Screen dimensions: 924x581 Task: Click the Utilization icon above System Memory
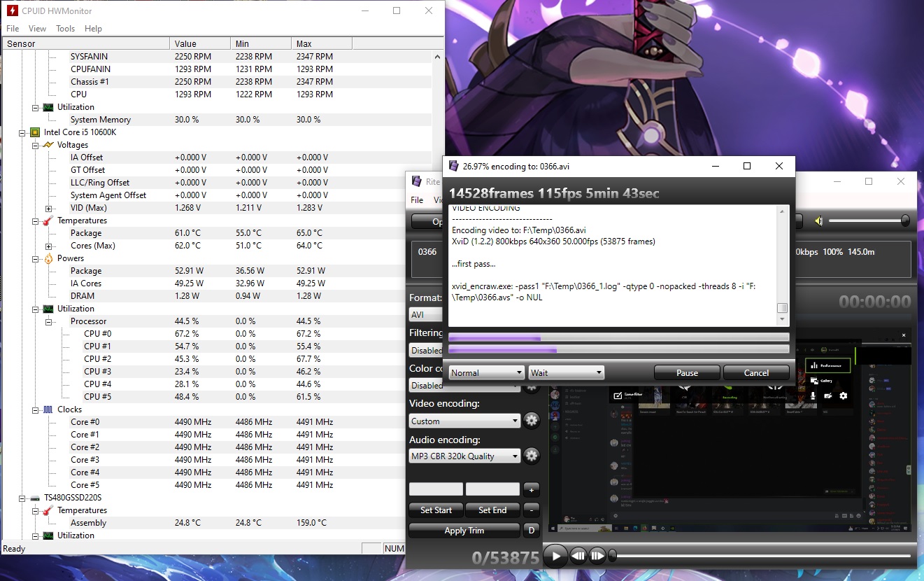pyautogui.click(x=48, y=107)
